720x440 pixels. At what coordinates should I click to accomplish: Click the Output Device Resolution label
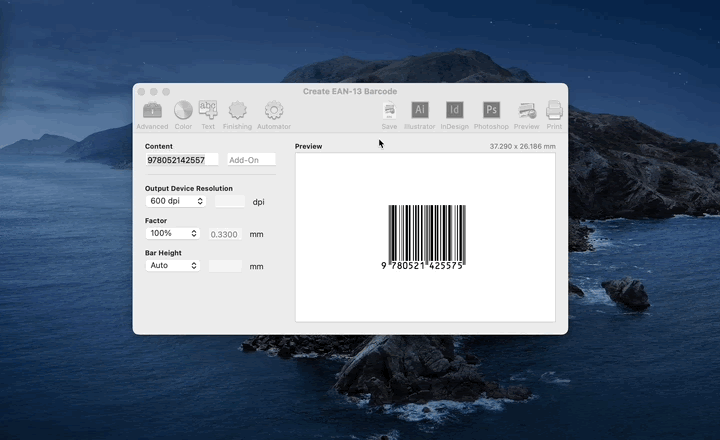point(189,188)
